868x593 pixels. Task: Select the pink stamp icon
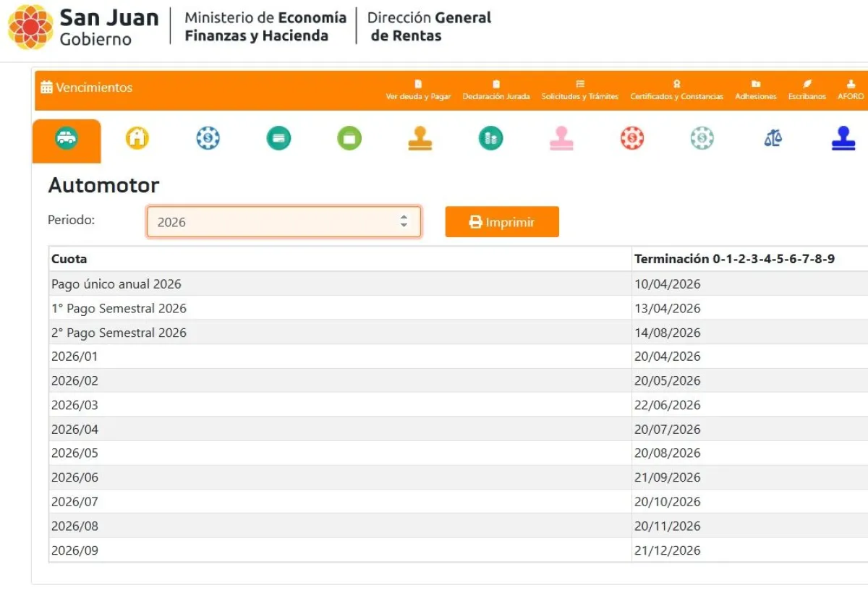(x=561, y=137)
